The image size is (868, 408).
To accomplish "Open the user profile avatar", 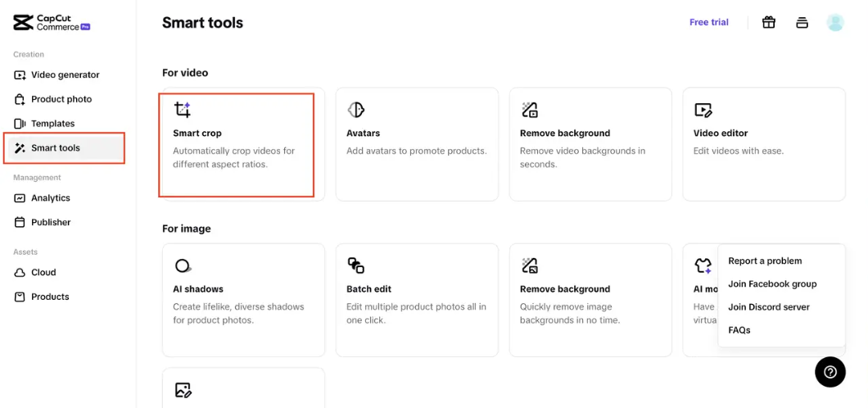I will click(834, 22).
